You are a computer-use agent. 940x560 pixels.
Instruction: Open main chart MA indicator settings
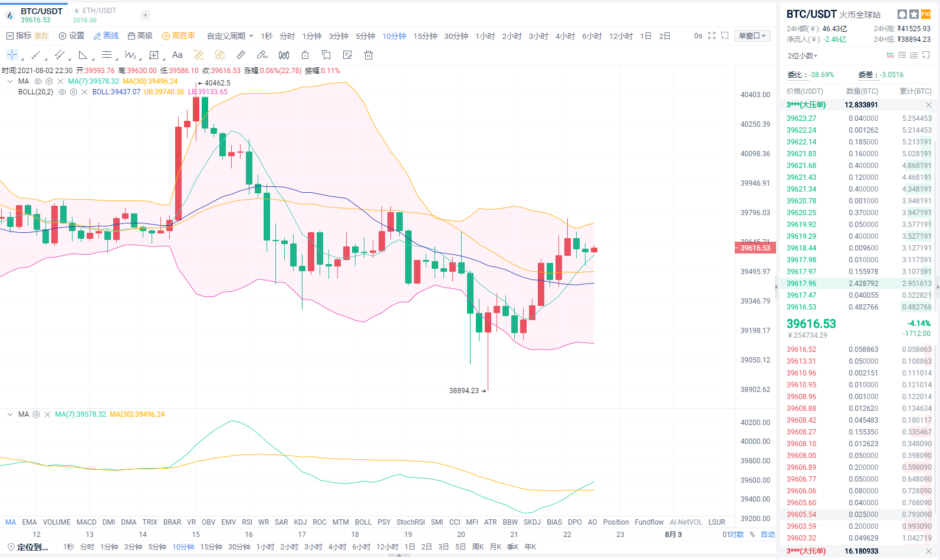[49, 81]
